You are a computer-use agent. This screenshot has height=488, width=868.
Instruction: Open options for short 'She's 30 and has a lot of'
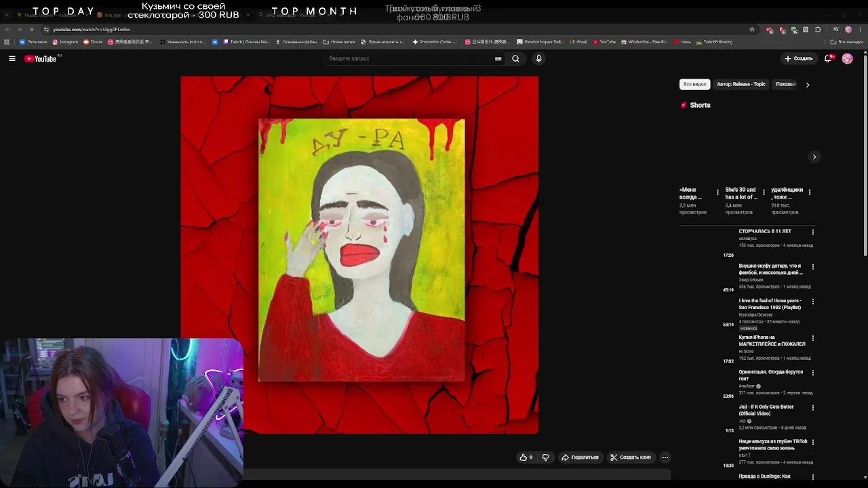point(764,192)
